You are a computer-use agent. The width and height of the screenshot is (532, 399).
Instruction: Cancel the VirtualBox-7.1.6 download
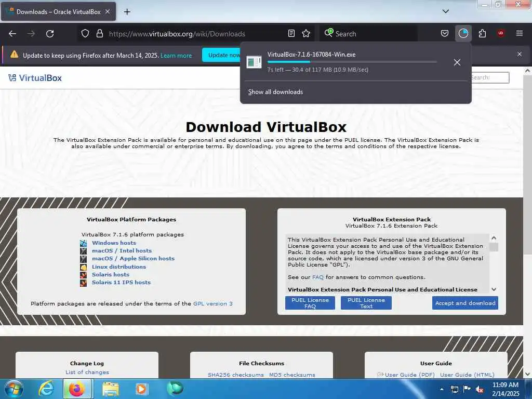(x=457, y=62)
